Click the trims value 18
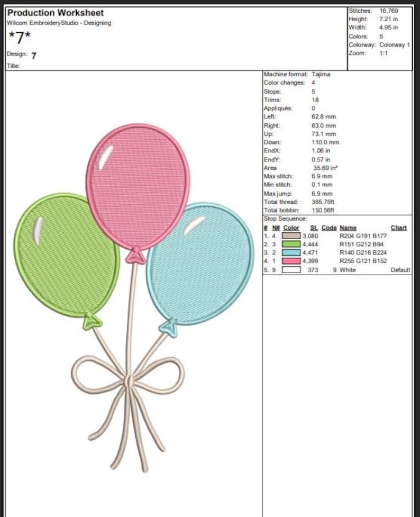Screen dimensions: 420x517 coord(315,100)
